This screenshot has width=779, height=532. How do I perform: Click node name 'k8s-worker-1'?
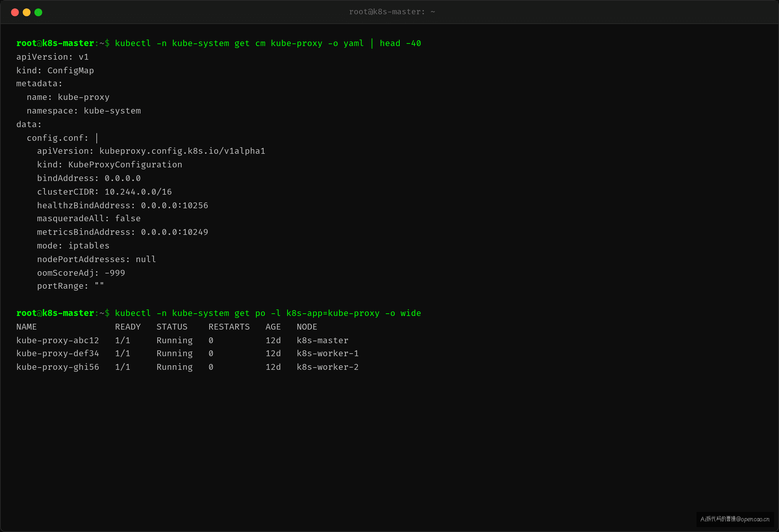328,354
